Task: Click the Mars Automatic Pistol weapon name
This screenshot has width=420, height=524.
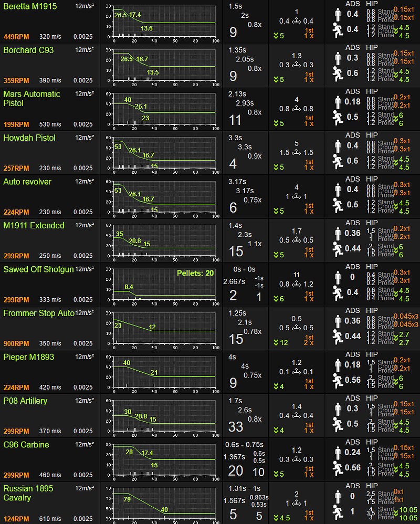Action: click(31, 99)
